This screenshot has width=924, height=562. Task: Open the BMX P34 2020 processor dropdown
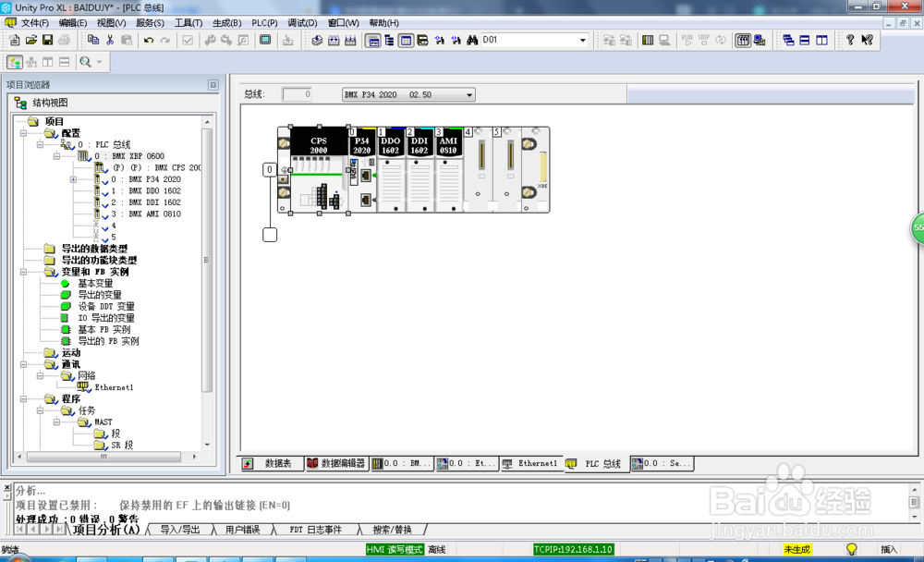point(469,94)
